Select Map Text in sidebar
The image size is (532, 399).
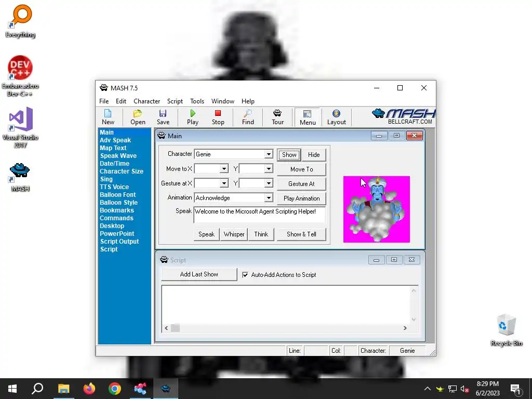pyautogui.click(x=113, y=148)
